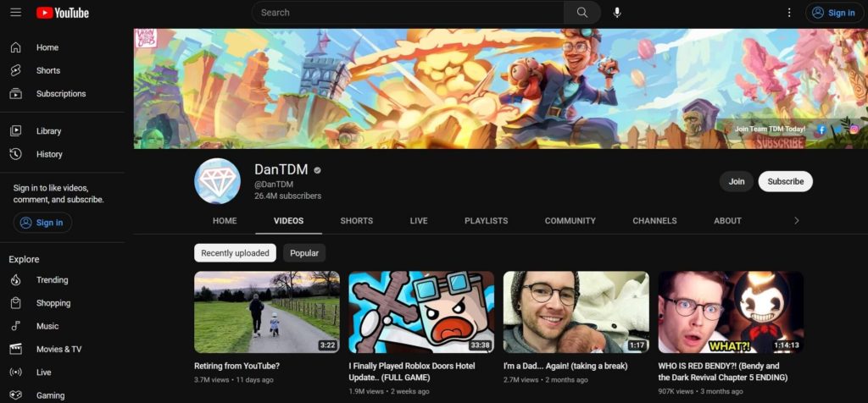
Task: Click Movies & TV label in sidebar
Action: click(x=58, y=350)
